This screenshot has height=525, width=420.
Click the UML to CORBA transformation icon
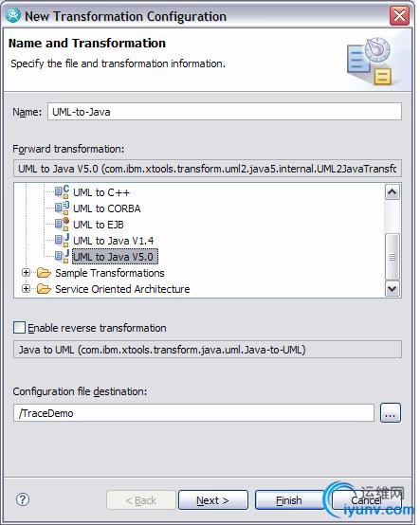(63, 208)
